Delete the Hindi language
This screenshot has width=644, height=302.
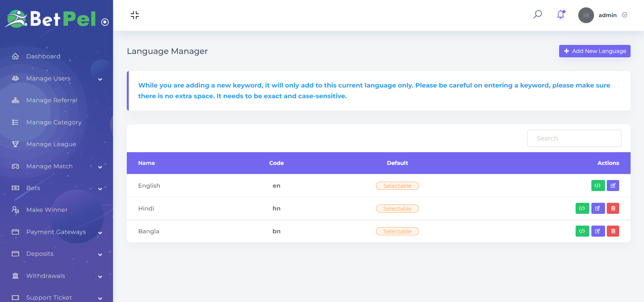pyautogui.click(x=613, y=208)
